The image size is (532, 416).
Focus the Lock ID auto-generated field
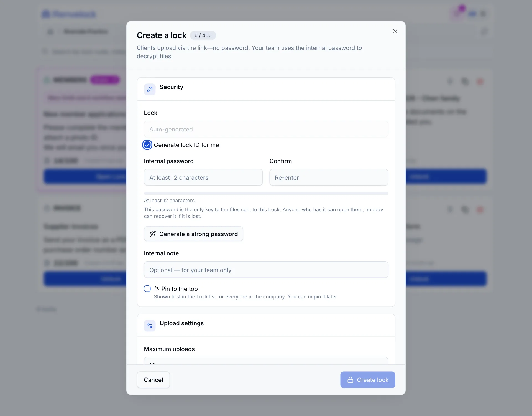coord(266,129)
